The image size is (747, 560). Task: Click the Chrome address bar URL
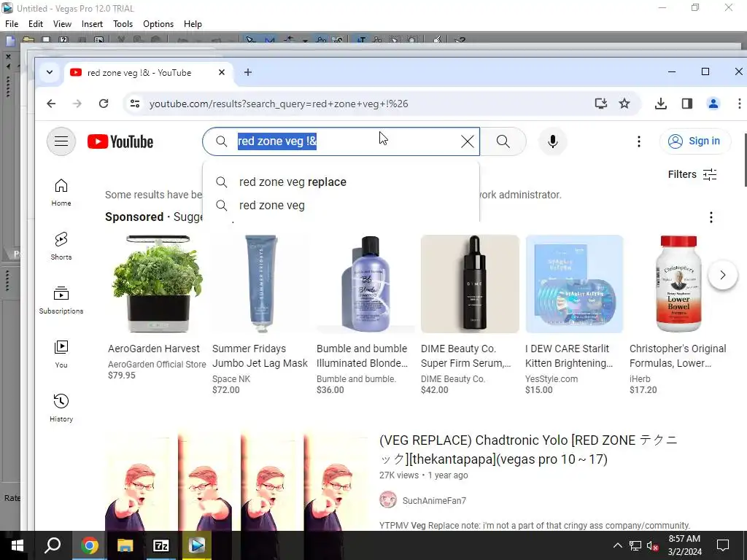coord(279,104)
